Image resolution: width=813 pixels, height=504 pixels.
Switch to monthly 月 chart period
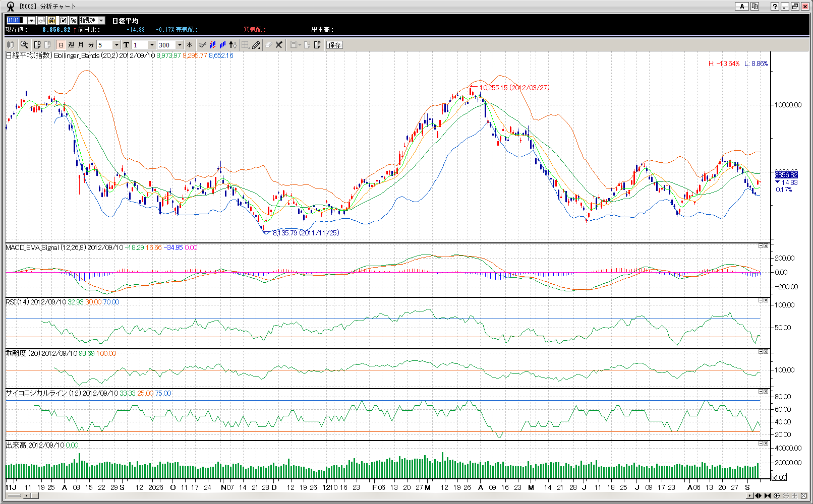click(x=81, y=45)
